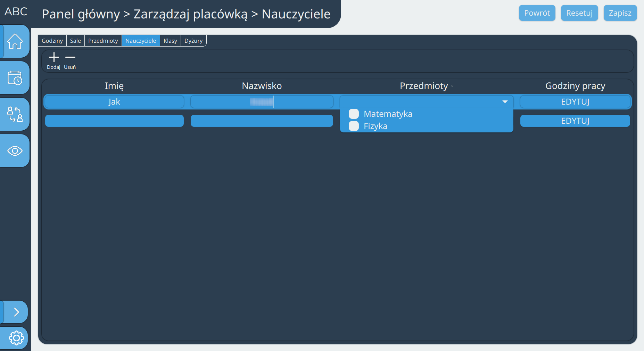Click the Zarządzaj placówką breadcrumb
The height and width of the screenshot is (351, 644).
pos(191,14)
